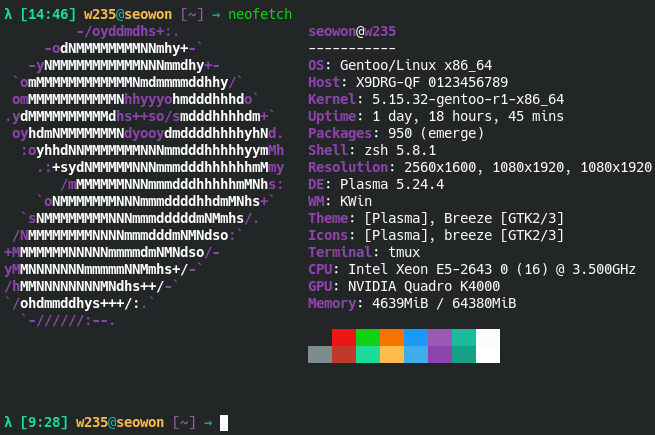Click the Resolution value '2560x1600'
Viewport: 655px width, 435px height.
point(439,167)
